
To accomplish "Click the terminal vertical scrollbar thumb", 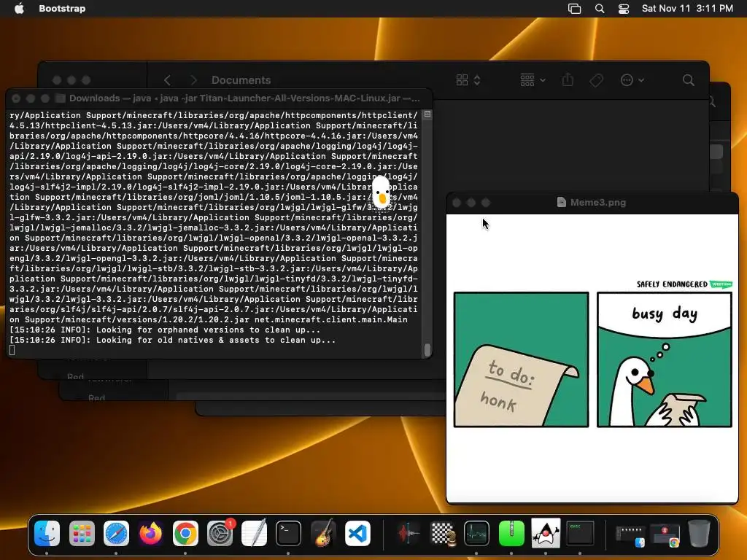I will pyautogui.click(x=427, y=349).
